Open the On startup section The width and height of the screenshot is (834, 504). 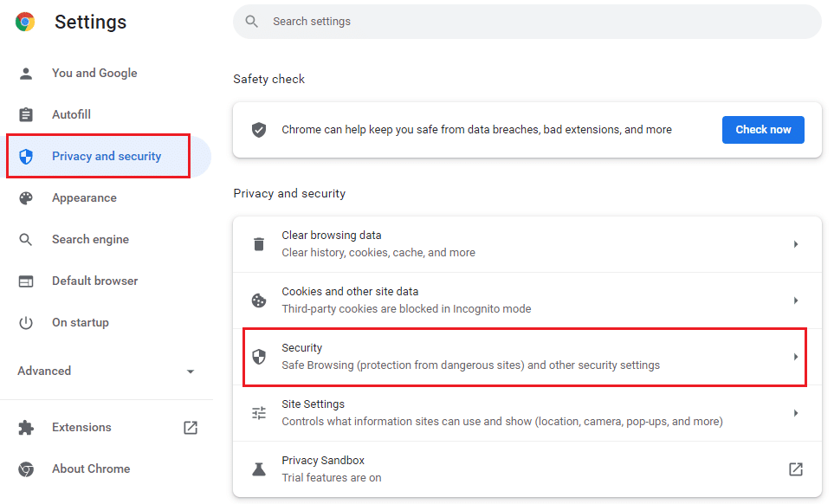click(81, 323)
